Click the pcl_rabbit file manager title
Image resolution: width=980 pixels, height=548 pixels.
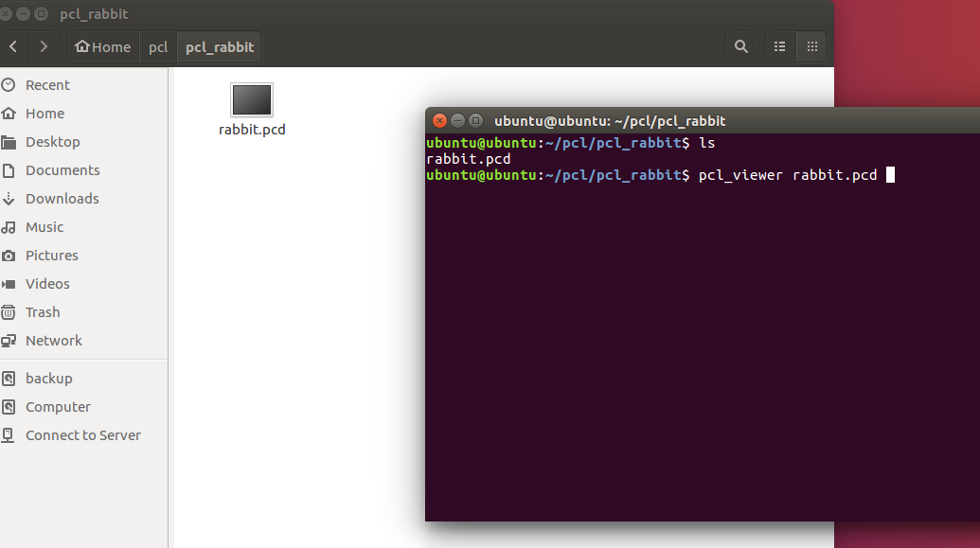tap(94, 14)
